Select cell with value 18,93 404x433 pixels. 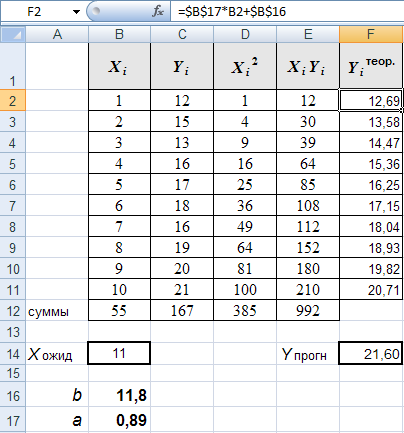371,248
